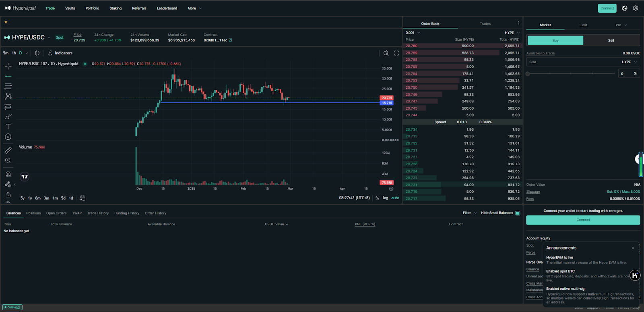Open the 0.001 price grouping dropdown
This screenshot has width=644, height=312.
[413, 33]
